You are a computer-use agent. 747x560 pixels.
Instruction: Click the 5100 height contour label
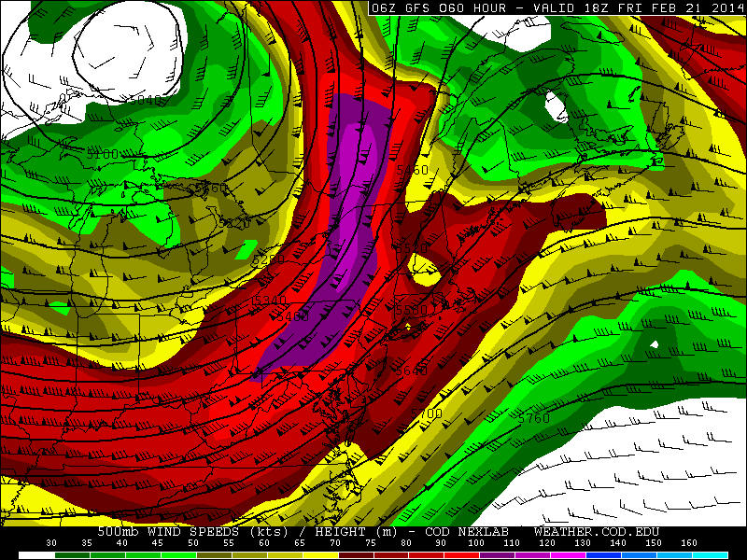(x=103, y=154)
